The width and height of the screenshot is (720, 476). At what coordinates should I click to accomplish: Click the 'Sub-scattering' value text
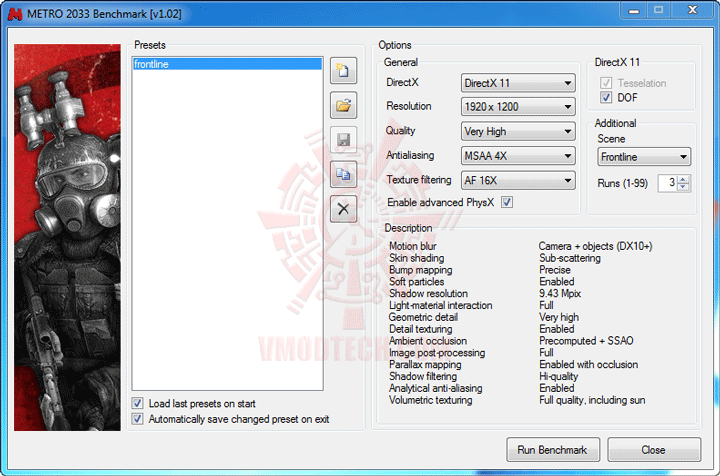(x=569, y=258)
